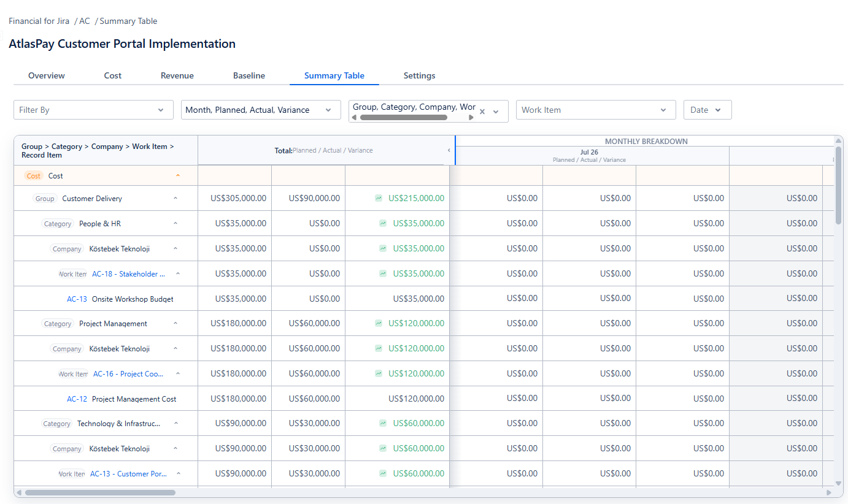Collapse the People & HR category

175,224
